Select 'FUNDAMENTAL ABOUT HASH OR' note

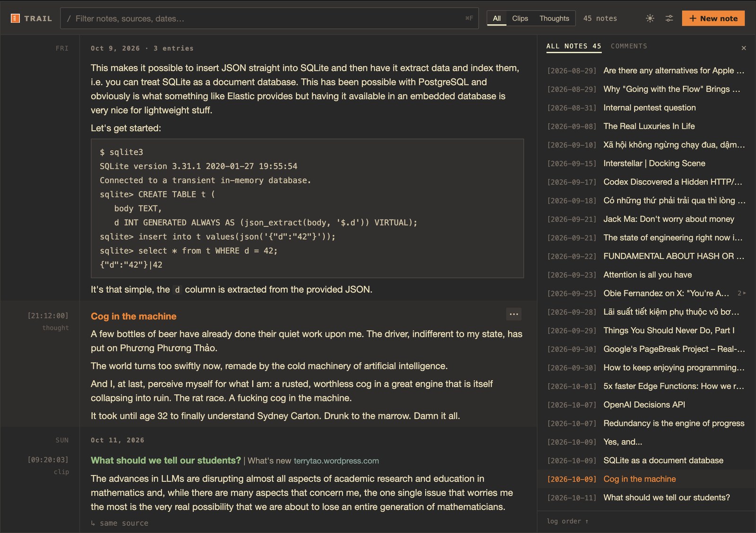[x=646, y=256]
